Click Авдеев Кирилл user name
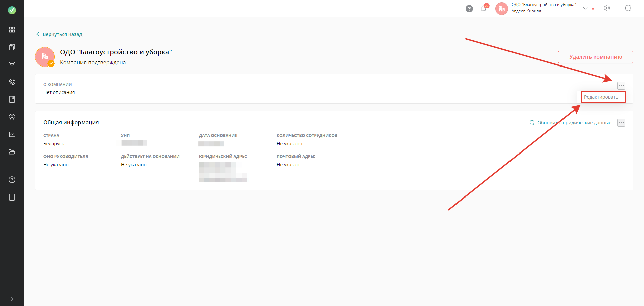Screen dimensions: 644x306 (526, 11)
